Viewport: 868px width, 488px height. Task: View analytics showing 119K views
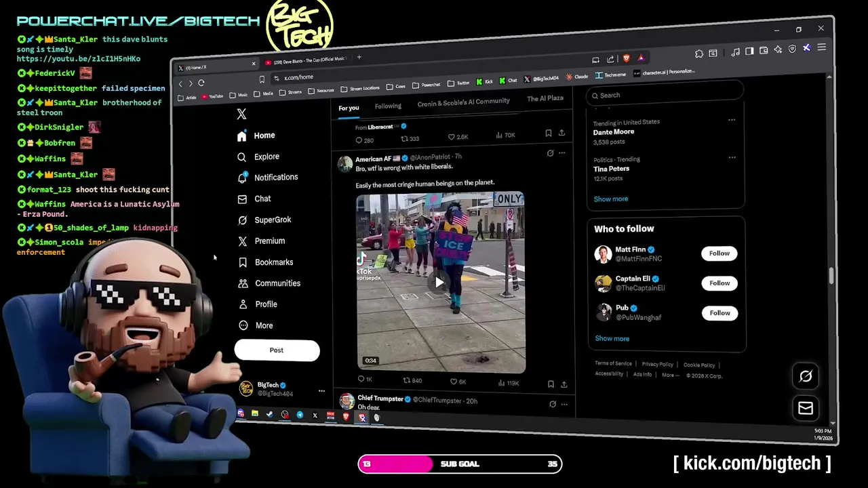point(508,383)
